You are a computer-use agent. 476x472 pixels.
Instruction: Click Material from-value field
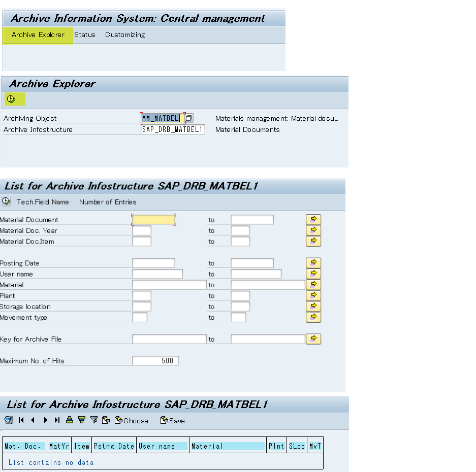169,285
